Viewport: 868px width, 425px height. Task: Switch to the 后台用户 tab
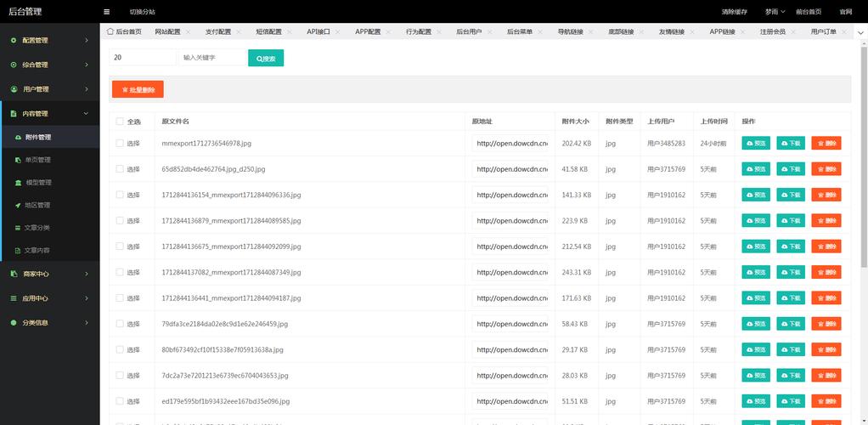pos(469,32)
